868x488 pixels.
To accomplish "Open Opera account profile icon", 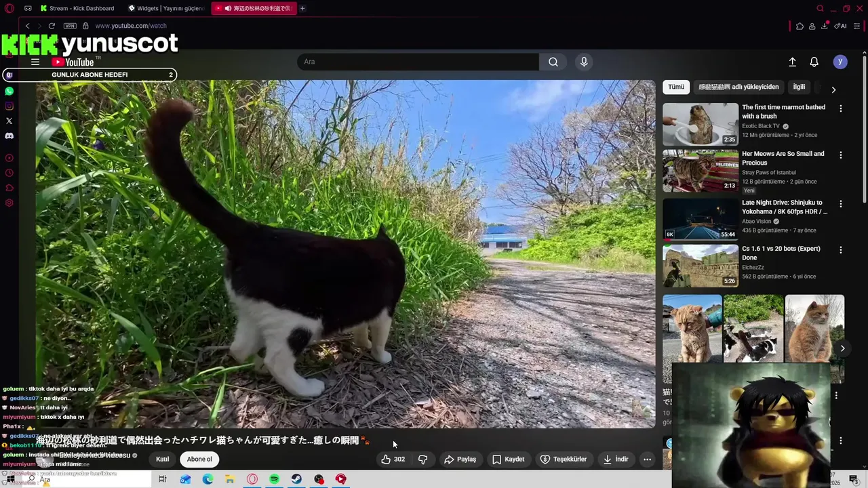I will pyautogui.click(x=812, y=26).
